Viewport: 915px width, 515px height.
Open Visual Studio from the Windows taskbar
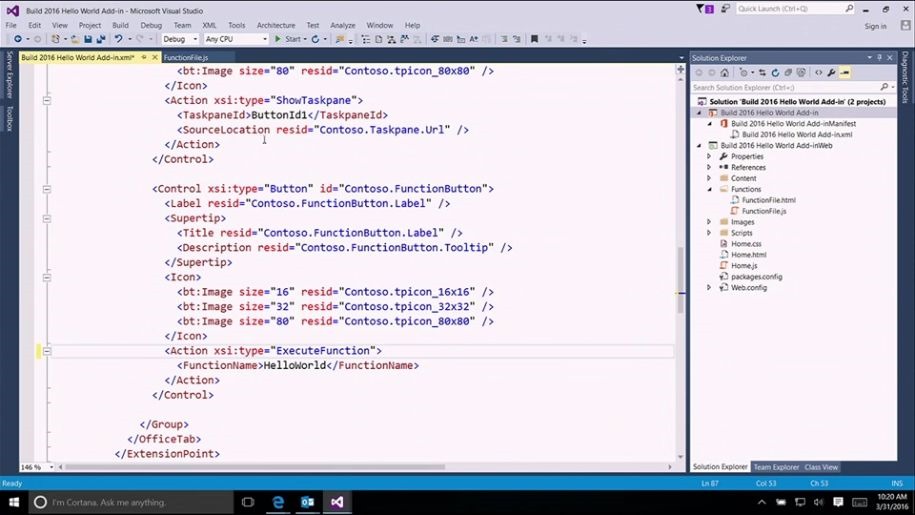click(337, 502)
